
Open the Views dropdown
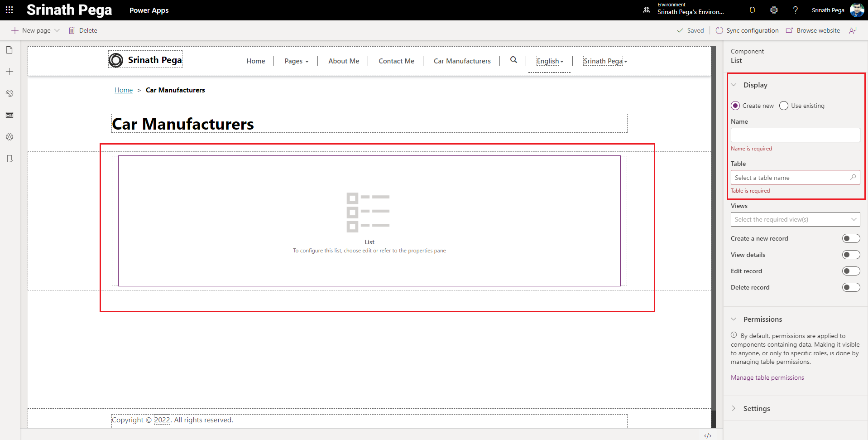(x=795, y=219)
